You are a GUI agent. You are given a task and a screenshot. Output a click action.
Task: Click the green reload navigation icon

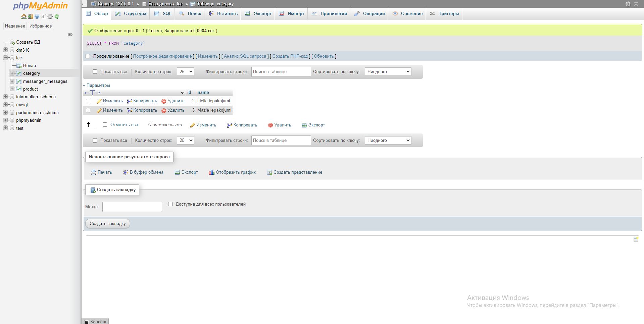57,16
